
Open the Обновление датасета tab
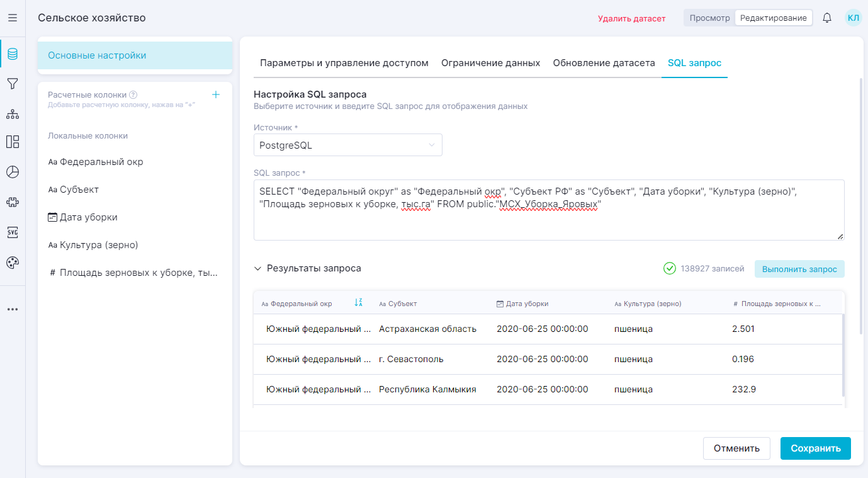click(604, 63)
